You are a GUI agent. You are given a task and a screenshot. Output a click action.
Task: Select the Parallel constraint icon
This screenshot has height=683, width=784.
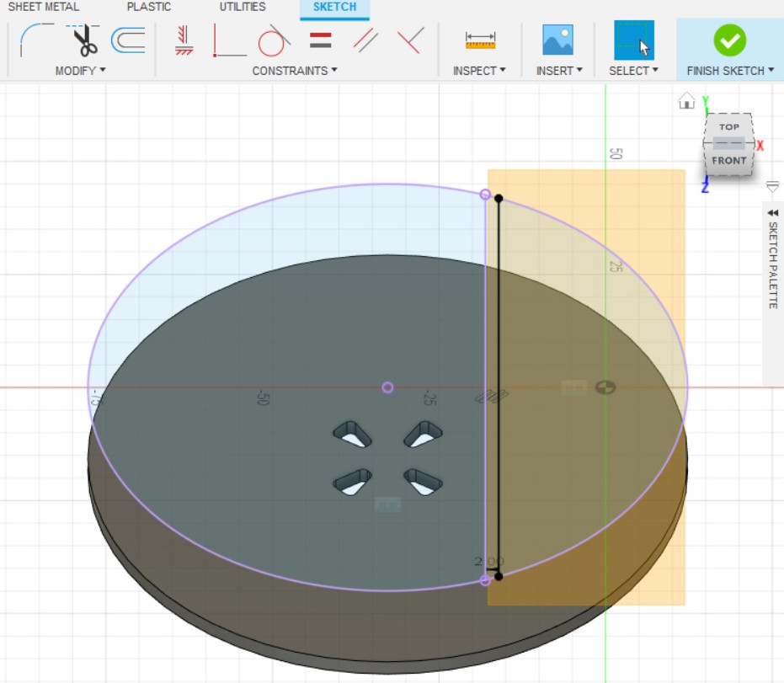365,40
